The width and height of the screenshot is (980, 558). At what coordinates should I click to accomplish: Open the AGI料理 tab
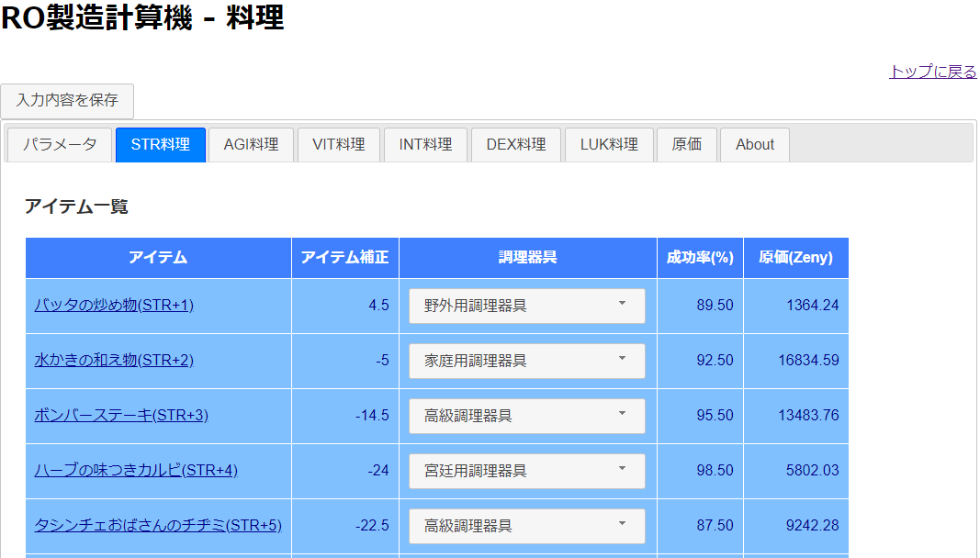coord(251,144)
